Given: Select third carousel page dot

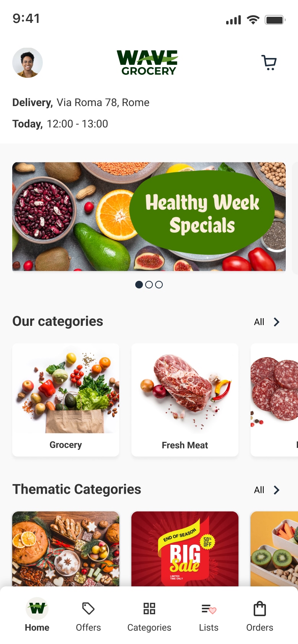Looking at the screenshot, I should pyautogui.click(x=159, y=285).
